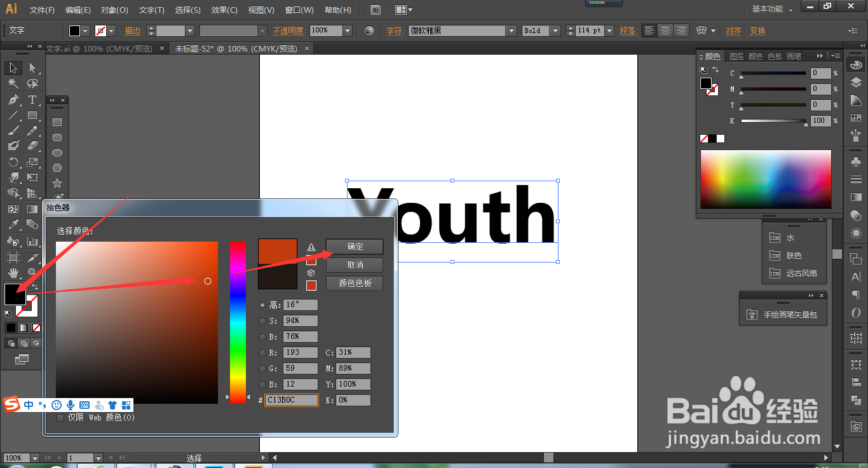The height and width of the screenshot is (468, 868).
Task: Select the Selection (black arrow) tool
Action: [x=13, y=68]
